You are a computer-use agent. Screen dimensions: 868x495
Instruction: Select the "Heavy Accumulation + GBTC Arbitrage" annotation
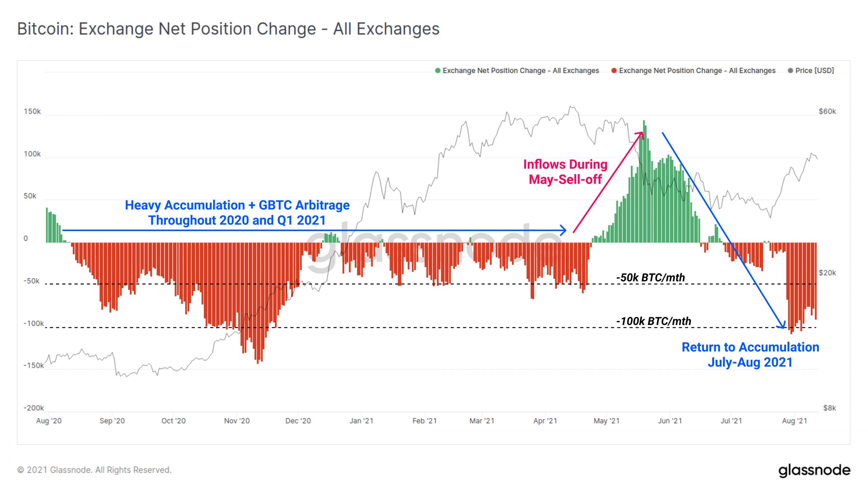tap(237, 212)
